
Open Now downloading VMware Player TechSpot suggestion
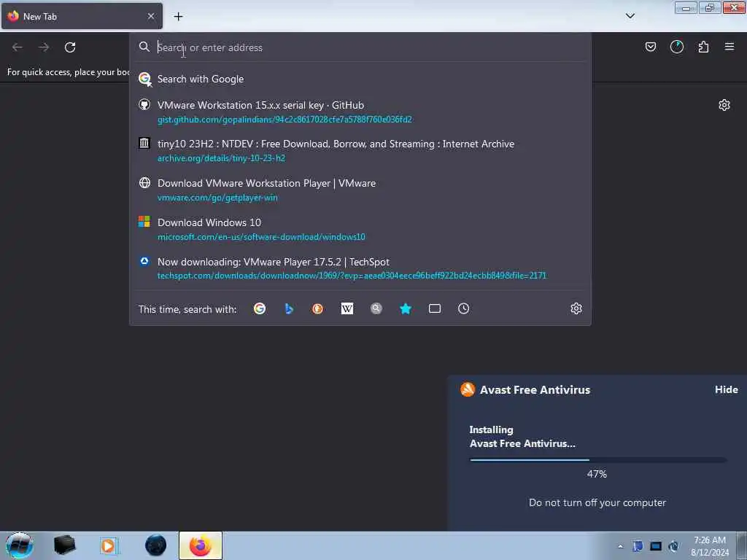[360, 268]
